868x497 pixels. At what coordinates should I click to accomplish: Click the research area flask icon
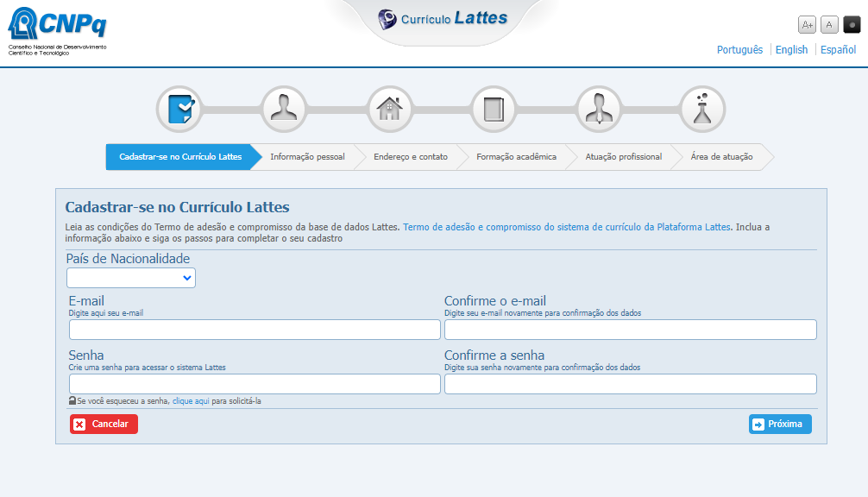pos(702,110)
